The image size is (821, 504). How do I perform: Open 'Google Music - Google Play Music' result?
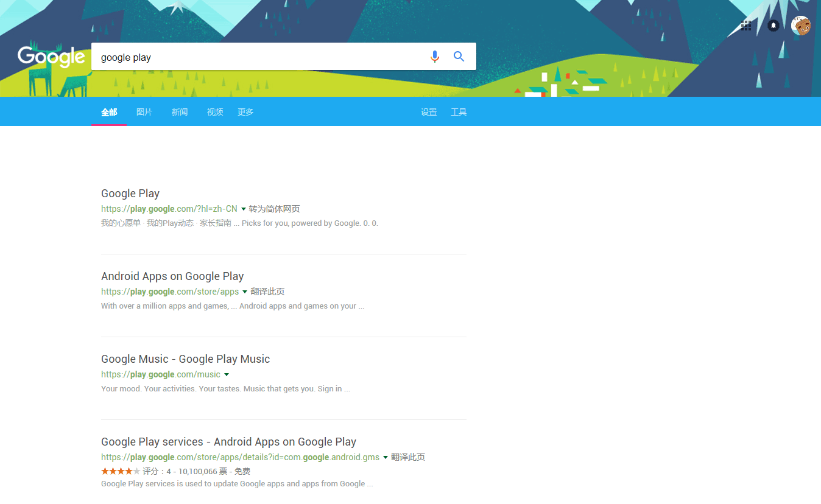[x=186, y=359]
